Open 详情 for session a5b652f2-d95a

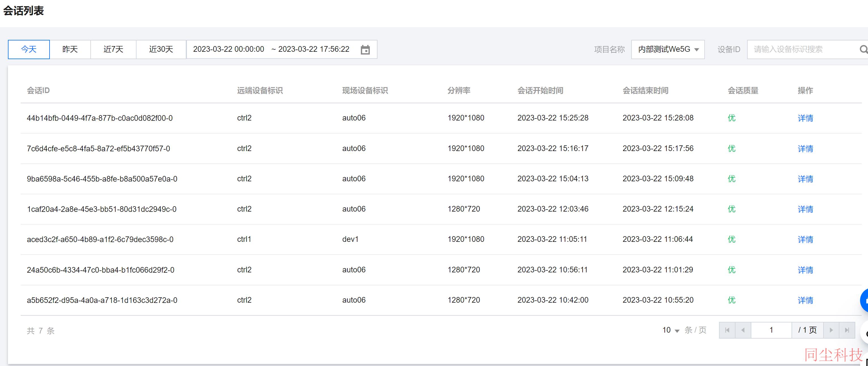(805, 300)
